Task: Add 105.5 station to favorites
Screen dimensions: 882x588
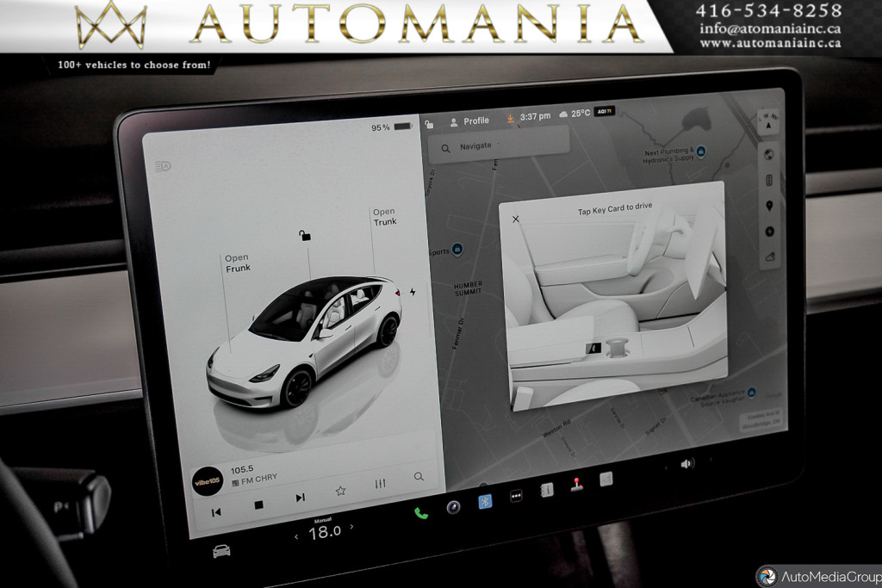Action: [x=340, y=491]
